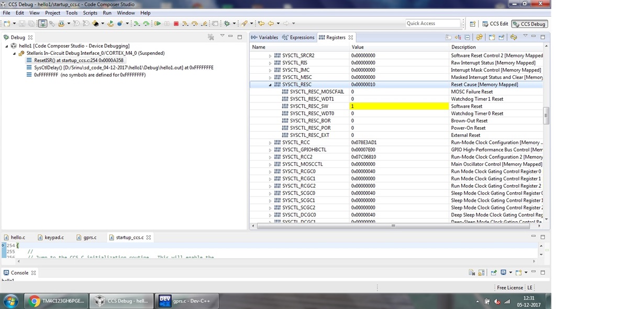The image size is (644, 309).
Task: Click the SYSCTL_RESC_POR register row
Action: (x=397, y=128)
